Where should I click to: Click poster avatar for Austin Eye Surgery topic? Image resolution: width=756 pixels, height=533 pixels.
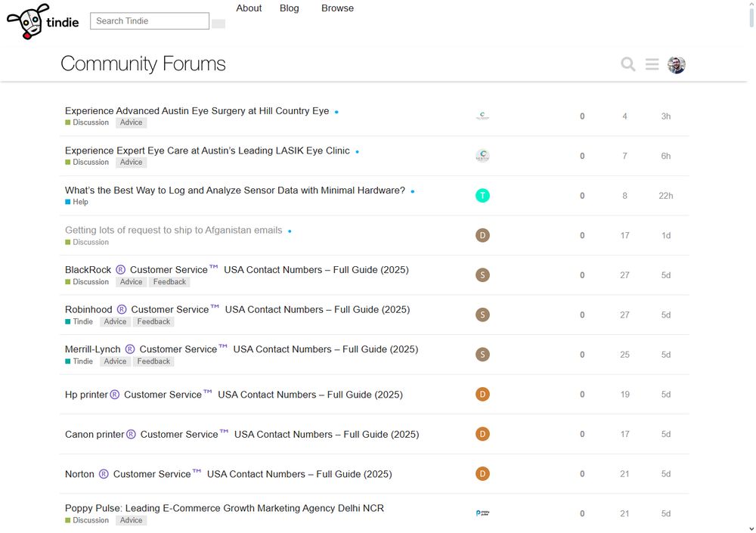click(482, 116)
